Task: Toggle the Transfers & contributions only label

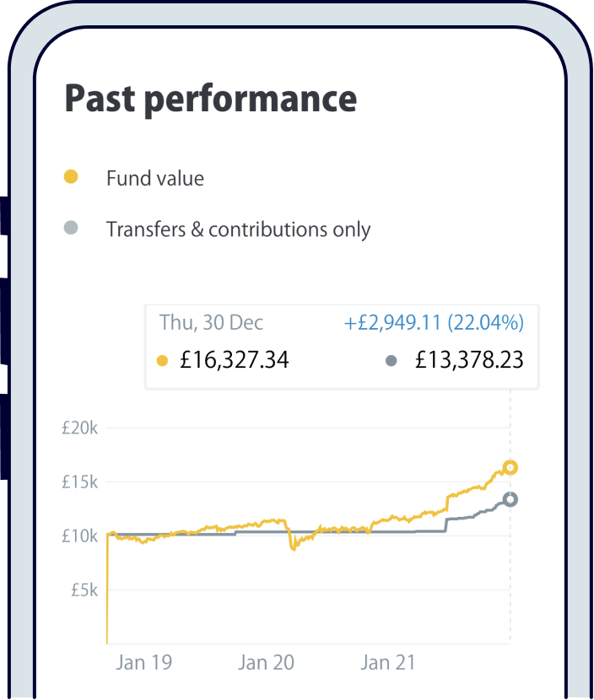Action: [x=238, y=229]
